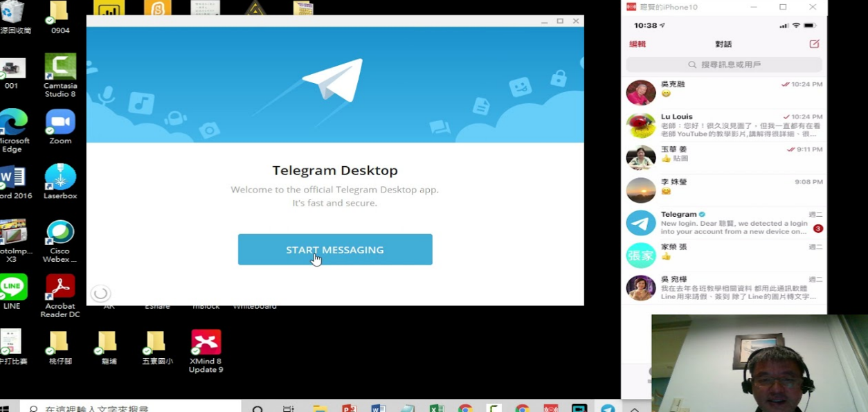This screenshot has width=868, height=412.
Task: Select the Recycle Bin icon
Action: [x=13, y=17]
